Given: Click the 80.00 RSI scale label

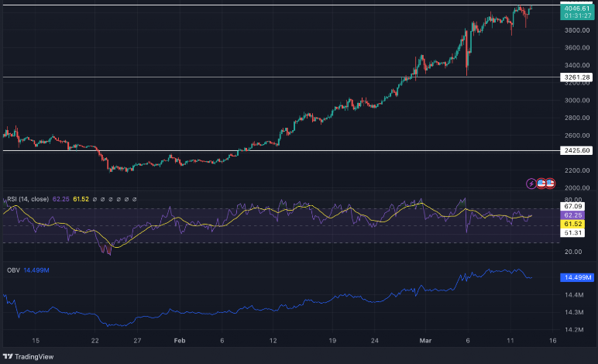Looking at the screenshot, I should click(x=573, y=200).
